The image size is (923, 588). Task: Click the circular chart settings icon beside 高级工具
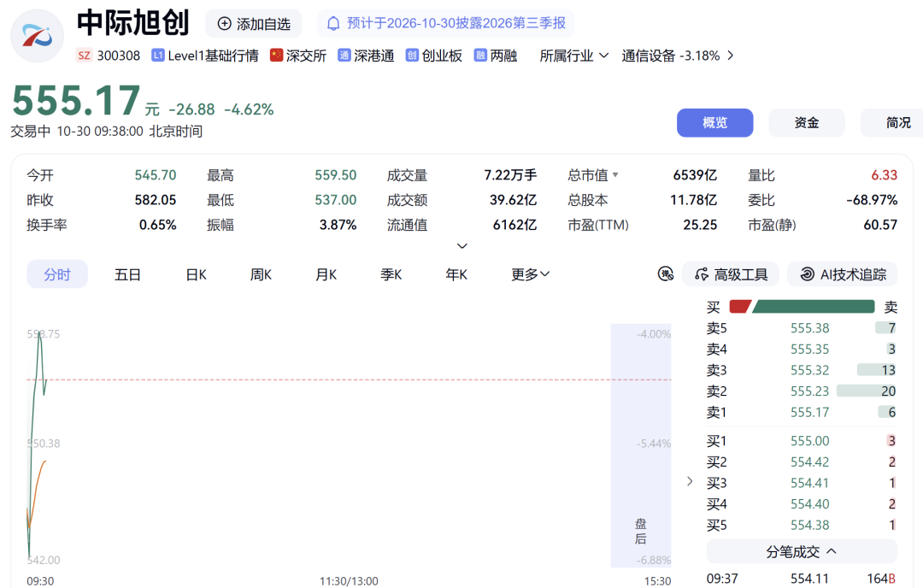665,273
